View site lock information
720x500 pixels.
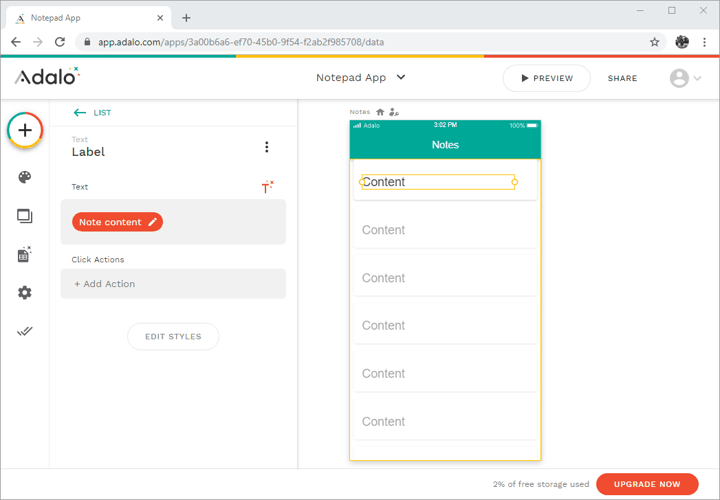point(87,42)
